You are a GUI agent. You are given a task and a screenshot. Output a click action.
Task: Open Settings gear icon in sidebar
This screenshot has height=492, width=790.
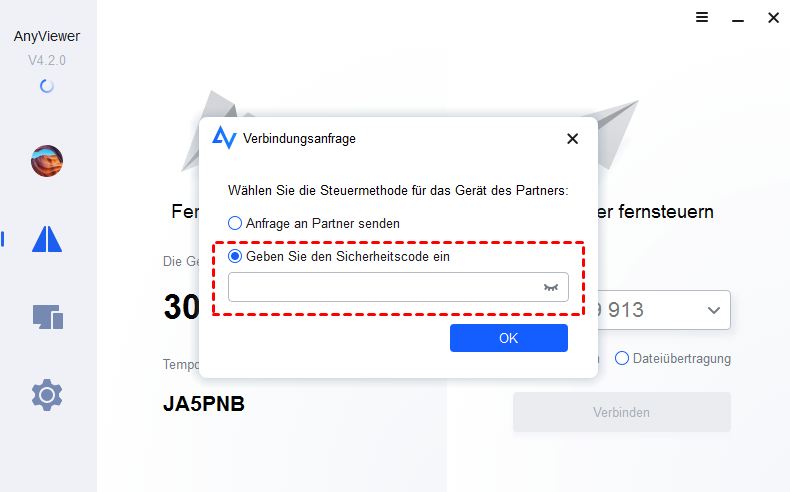click(47, 395)
